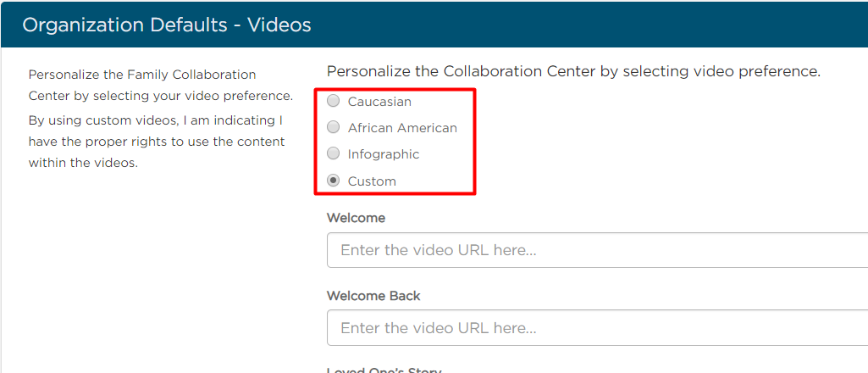Click the Infographic option label text
868x373 pixels.
click(384, 154)
